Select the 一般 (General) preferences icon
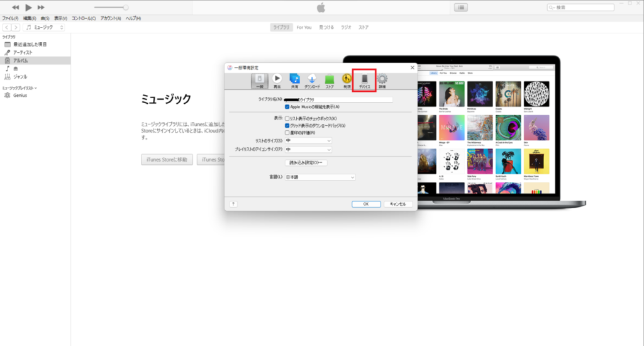The width and height of the screenshot is (644, 346). (260, 81)
